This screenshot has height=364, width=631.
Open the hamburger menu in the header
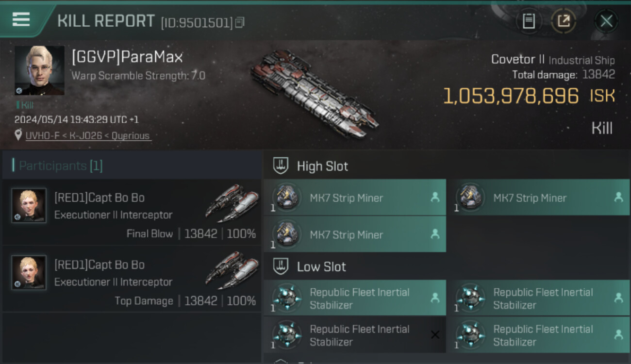[x=21, y=19]
